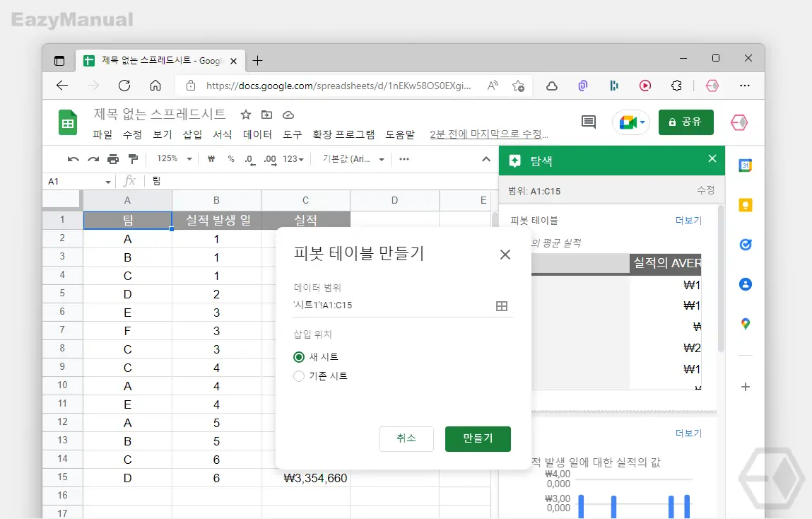Close the 탐색 explore panel
The height and width of the screenshot is (519, 812).
712,158
